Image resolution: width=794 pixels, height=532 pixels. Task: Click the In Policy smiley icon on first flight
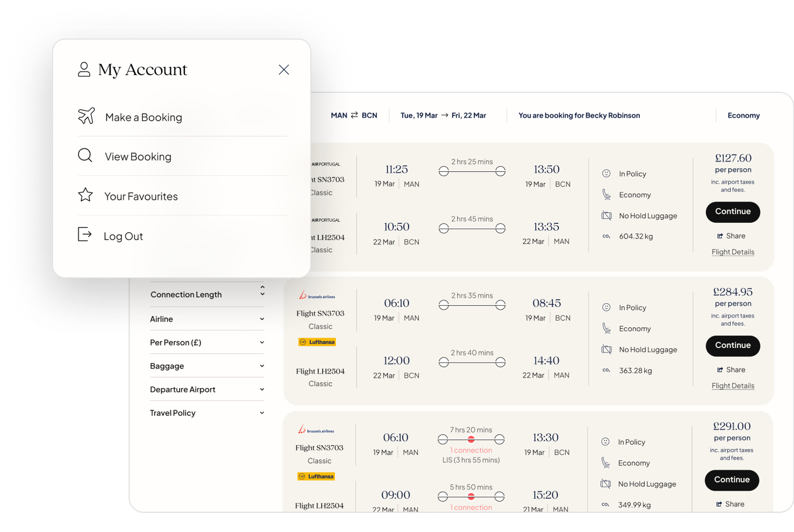[606, 174]
